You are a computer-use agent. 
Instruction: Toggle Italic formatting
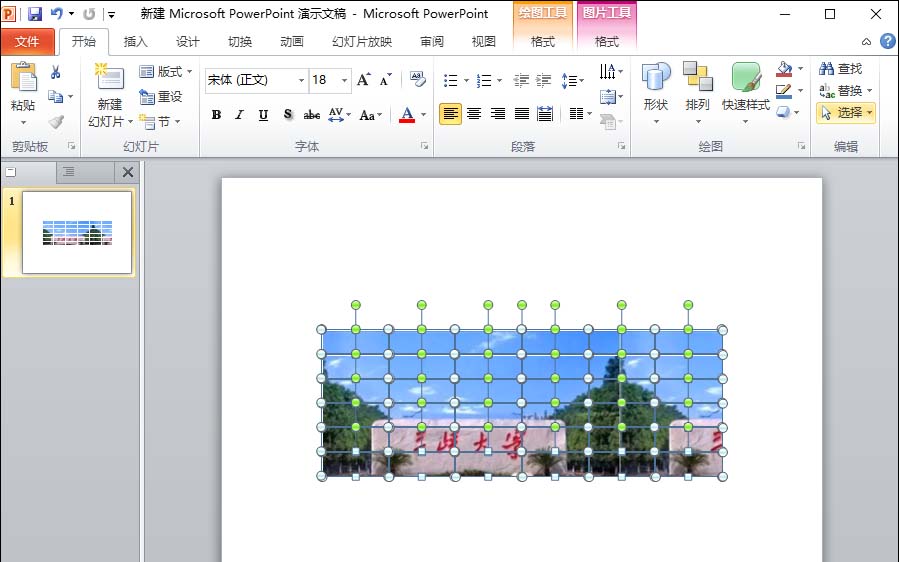pyautogui.click(x=240, y=115)
